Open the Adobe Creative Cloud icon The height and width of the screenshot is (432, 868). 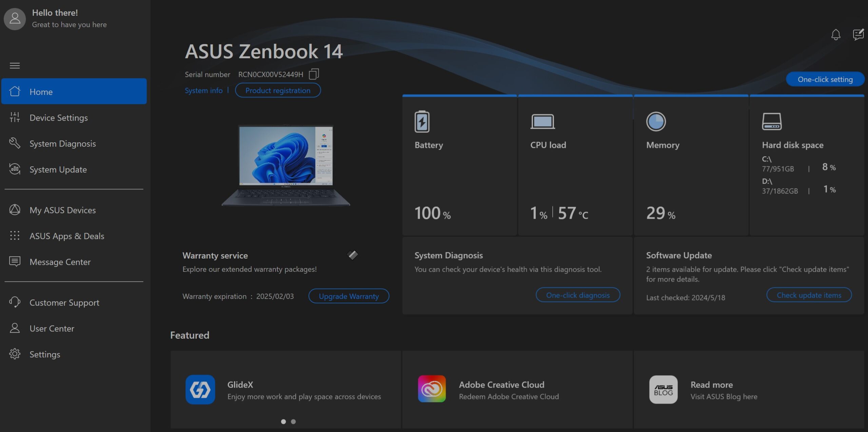pyautogui.click(x=432, y=389)
